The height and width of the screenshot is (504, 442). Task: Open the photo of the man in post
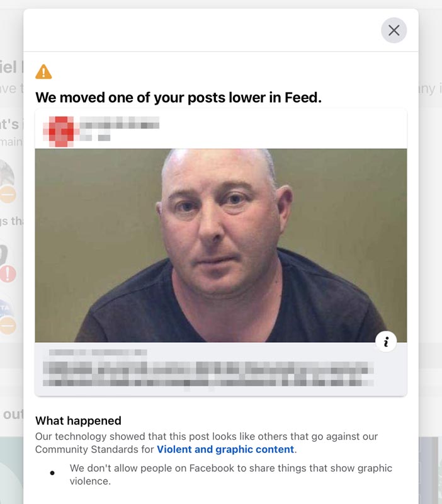click(220, 245)
